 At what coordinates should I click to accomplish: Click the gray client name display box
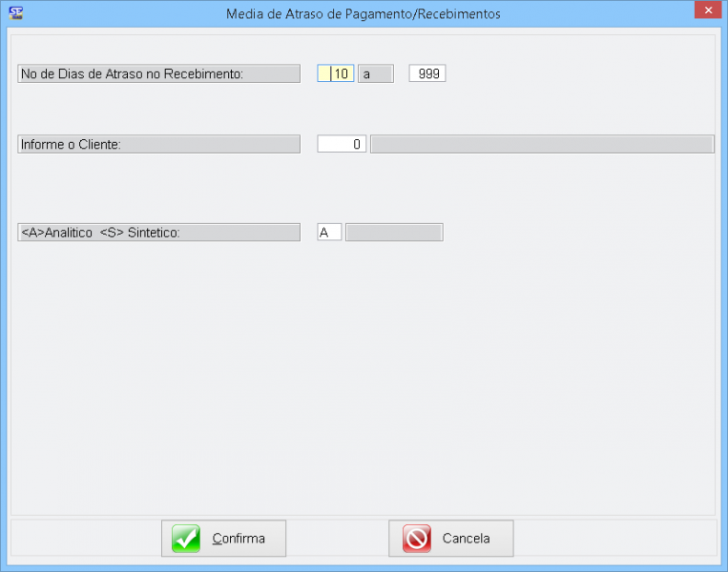point(541,144)
